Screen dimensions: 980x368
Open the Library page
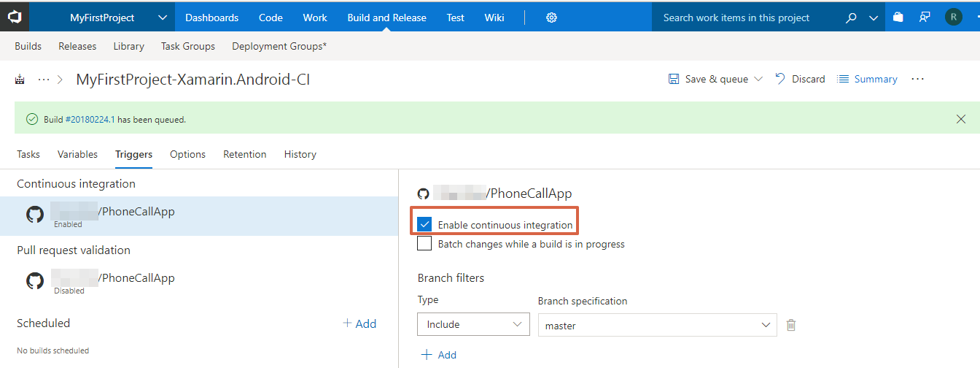[x=128, y=46]
